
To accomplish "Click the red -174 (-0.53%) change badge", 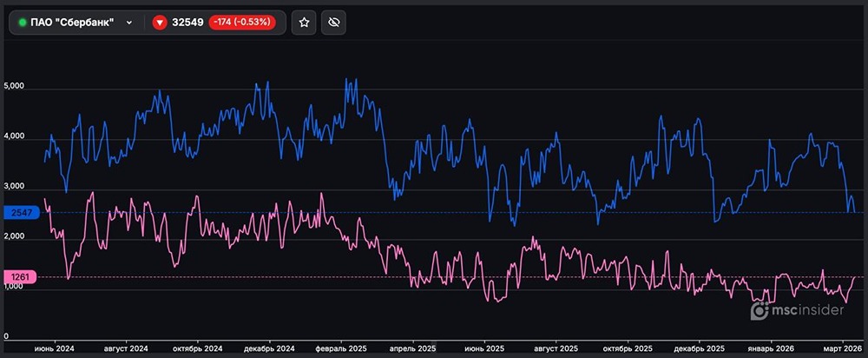I will (241, 23).
